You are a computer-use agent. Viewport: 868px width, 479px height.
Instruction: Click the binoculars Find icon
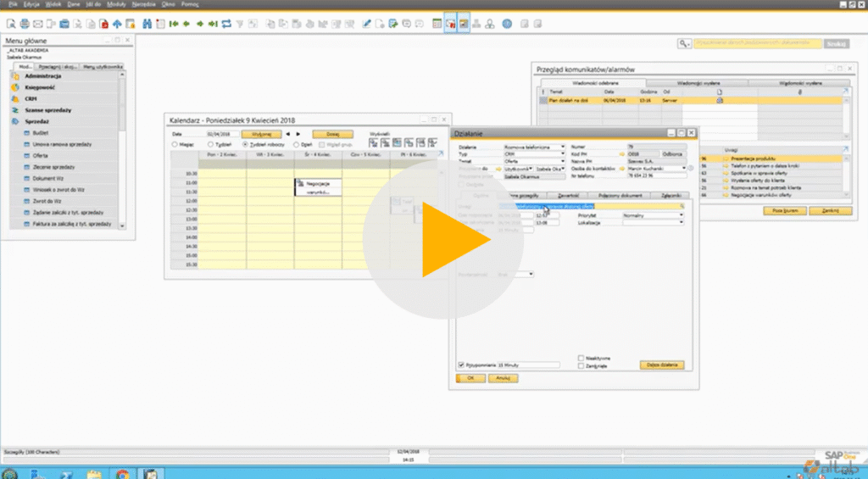pyautogui.click(x=147, y=24)
